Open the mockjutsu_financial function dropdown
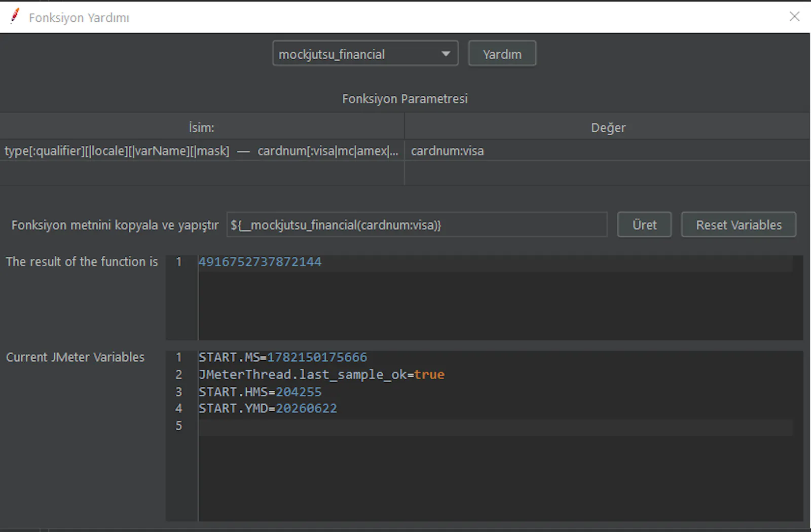 coord(365,54)
